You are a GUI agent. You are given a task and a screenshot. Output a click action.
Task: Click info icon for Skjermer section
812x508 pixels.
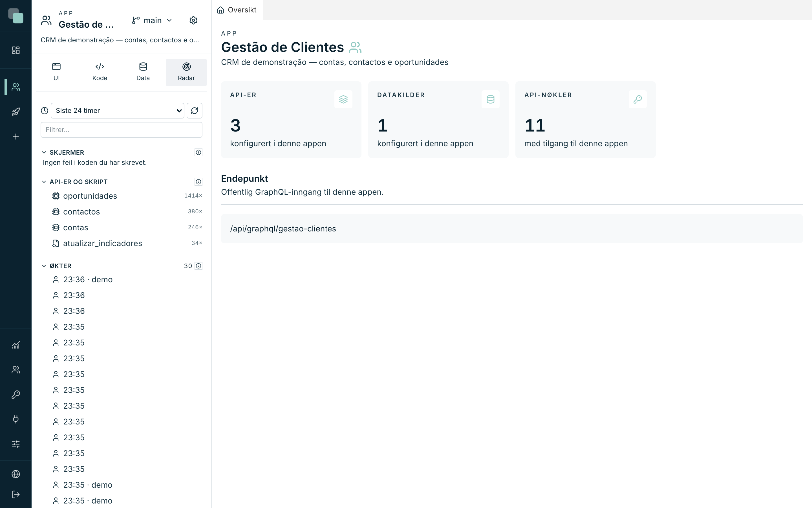(x=199, y=152)
